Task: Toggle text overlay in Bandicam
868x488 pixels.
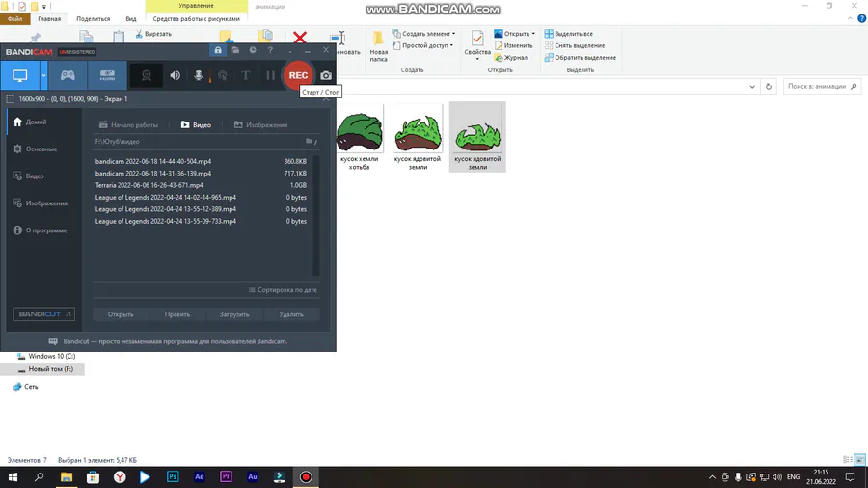Action: (x=246, y=75)
